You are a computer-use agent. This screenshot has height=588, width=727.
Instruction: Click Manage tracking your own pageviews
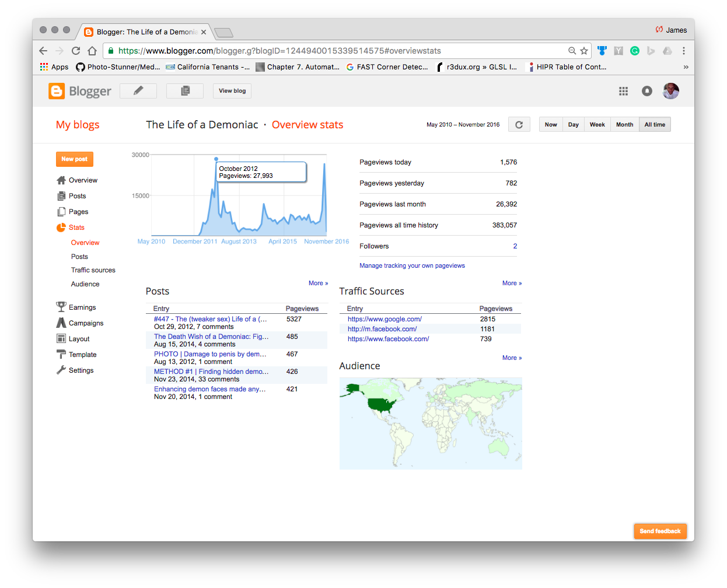click(412, 265)
